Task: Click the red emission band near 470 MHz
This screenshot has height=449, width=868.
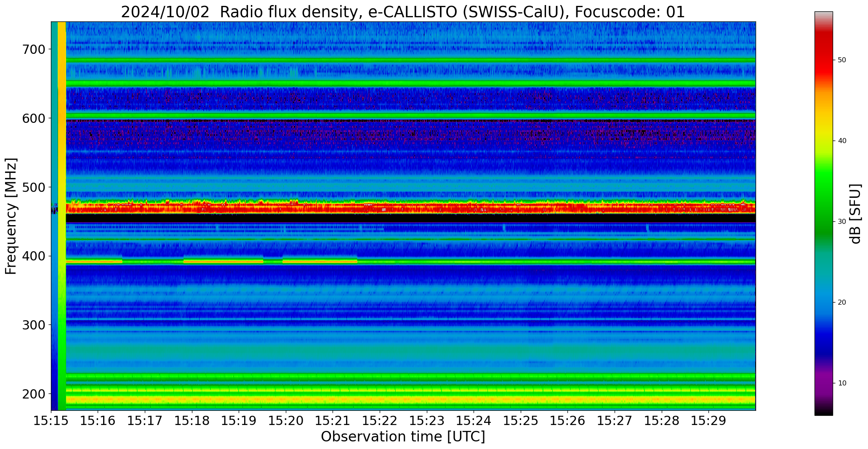Action: pos(410,207)
